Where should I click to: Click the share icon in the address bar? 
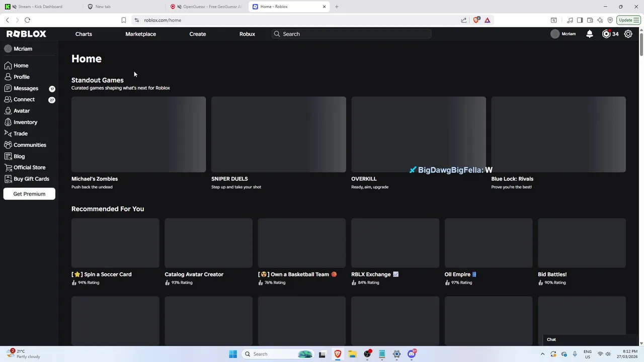point(463,20)
